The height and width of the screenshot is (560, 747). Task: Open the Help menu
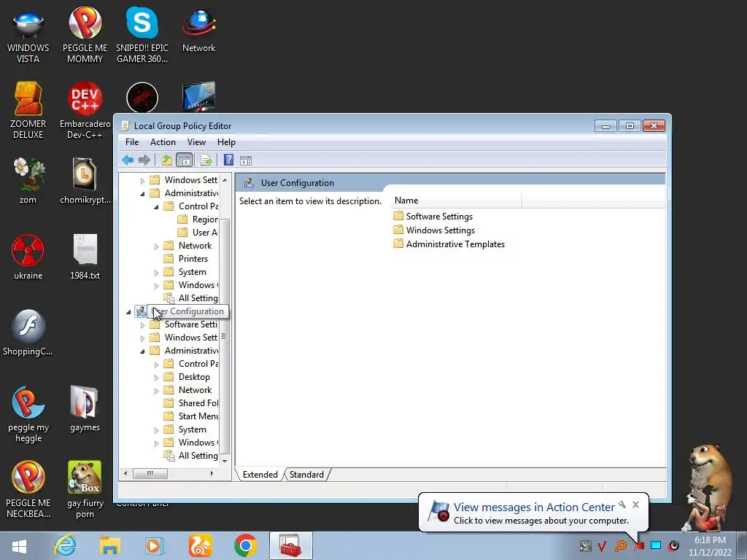click(226, 142)
